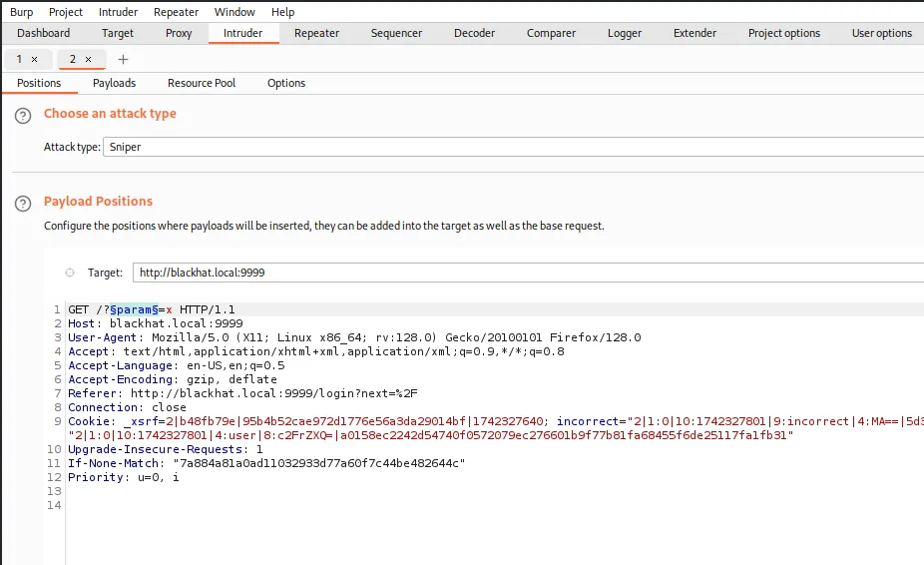Close Intruder attack tab 2

tap(89, 59)
